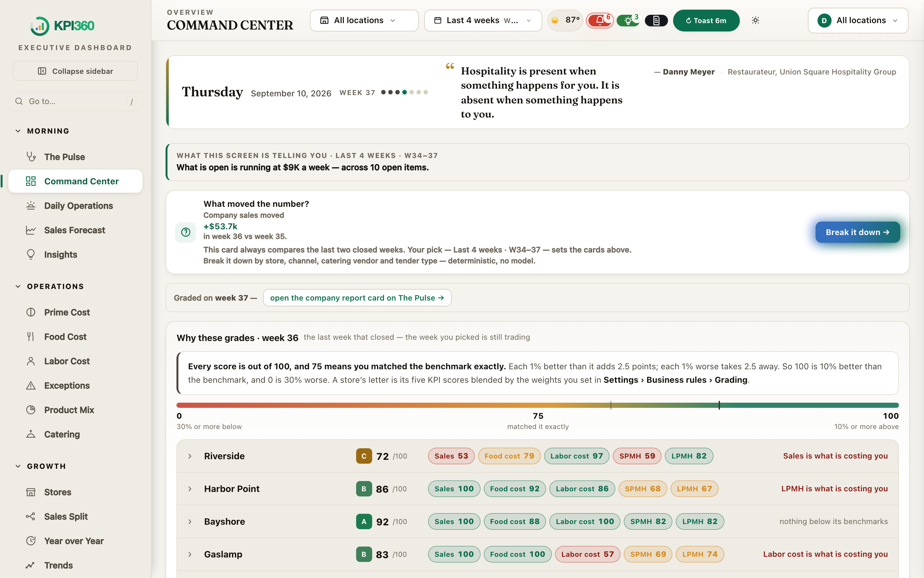Click Harbor Point's LPMH 67 pill
Screen dimensions: 924x578
(x=694, y=489)
